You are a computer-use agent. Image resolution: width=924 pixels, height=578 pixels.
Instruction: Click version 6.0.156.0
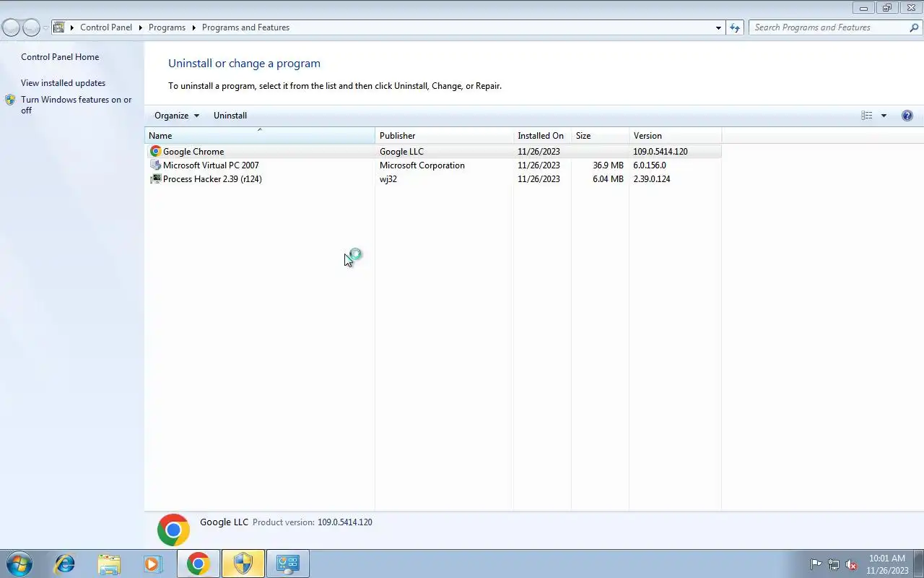coord(650,165)
